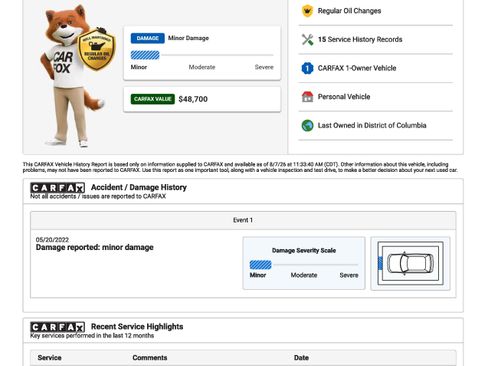The height and width of the screenshot is (366, 488).
Task: Click the wrench Service History Records icon
Action: (307, 39)
